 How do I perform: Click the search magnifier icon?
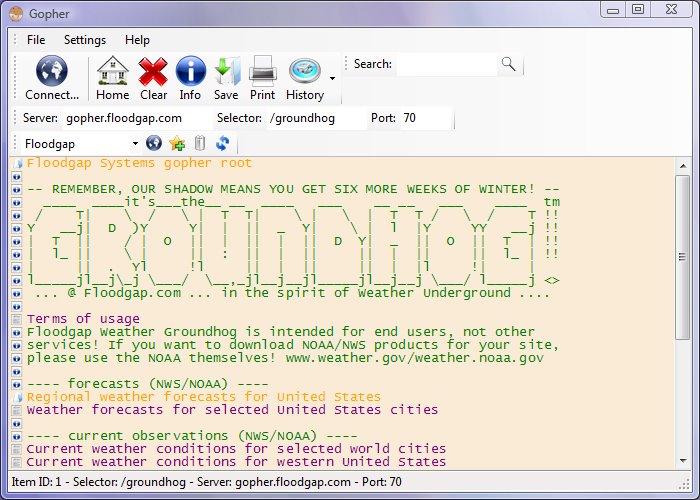pyautogui.click(x=509, y=64)
